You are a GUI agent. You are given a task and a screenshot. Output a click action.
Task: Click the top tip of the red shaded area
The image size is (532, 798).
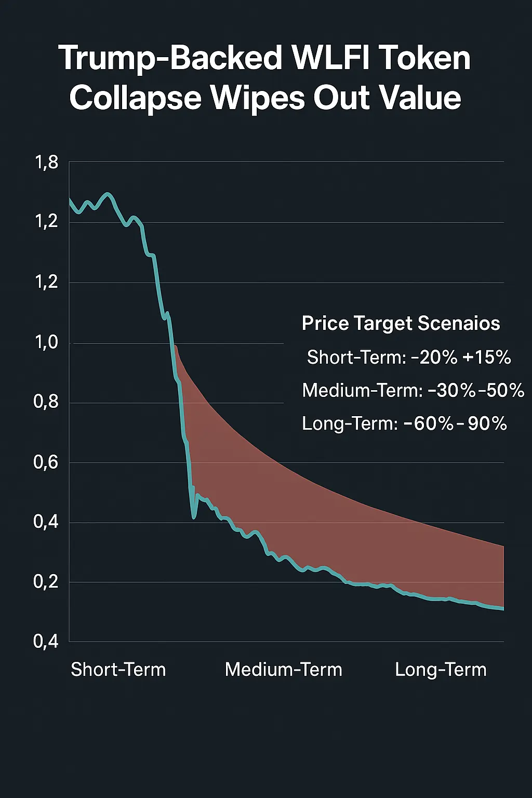pyautogui.click(x=176, y=347)
